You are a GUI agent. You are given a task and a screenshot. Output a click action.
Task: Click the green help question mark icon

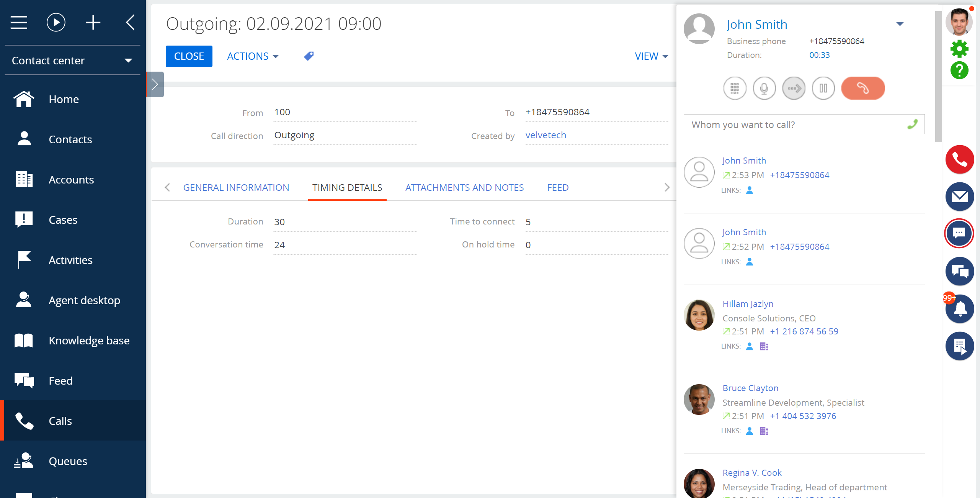959,70
